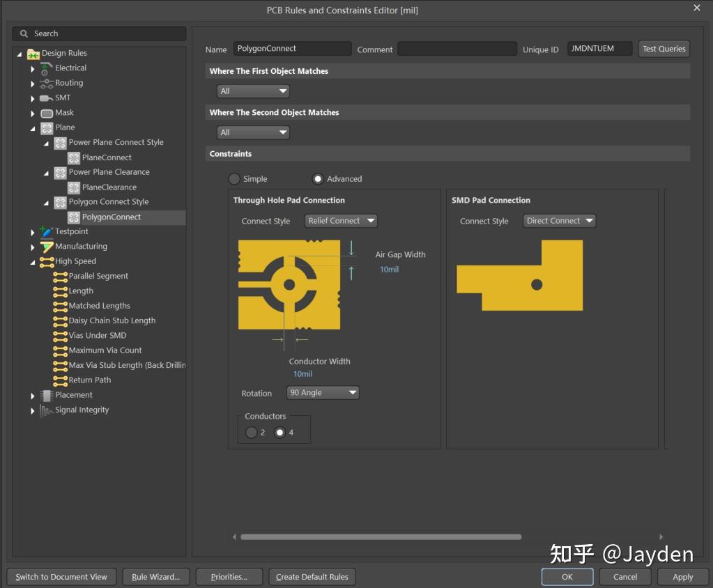
Task: Expand the Electrical tree node arrow
Action: (33, 68)
